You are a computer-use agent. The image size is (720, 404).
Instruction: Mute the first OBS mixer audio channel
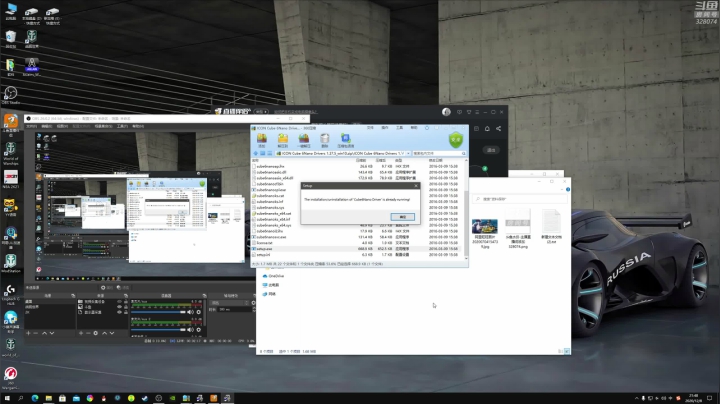pos(191,312)
